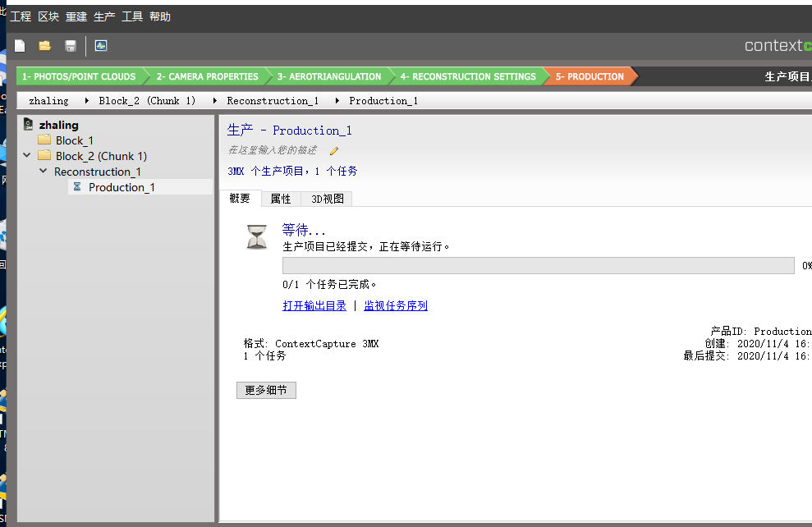Click the production progress bar

pyautogui.click(x=539, y=266)
